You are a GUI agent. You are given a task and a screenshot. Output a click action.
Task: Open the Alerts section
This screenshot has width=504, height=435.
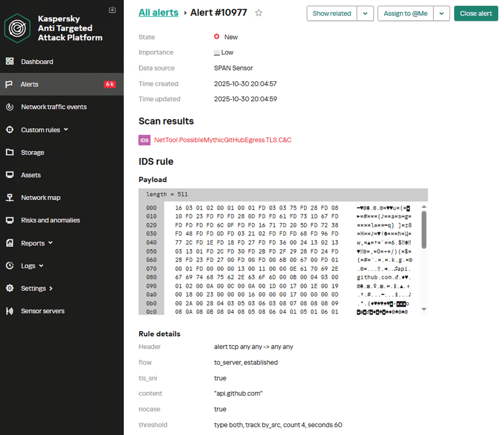pyautogui.click(x=30, y=84)
